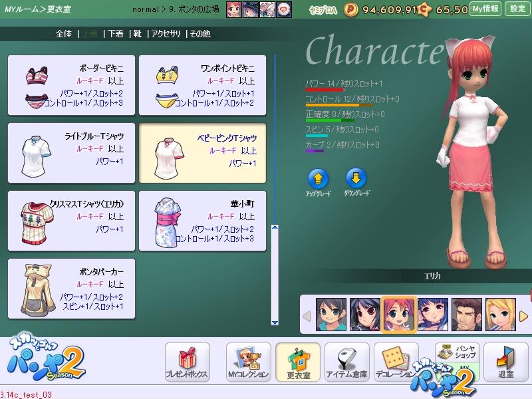Select the ライトブルーTシャツ item card
This screenshot has height=399, width=532.
71,153
